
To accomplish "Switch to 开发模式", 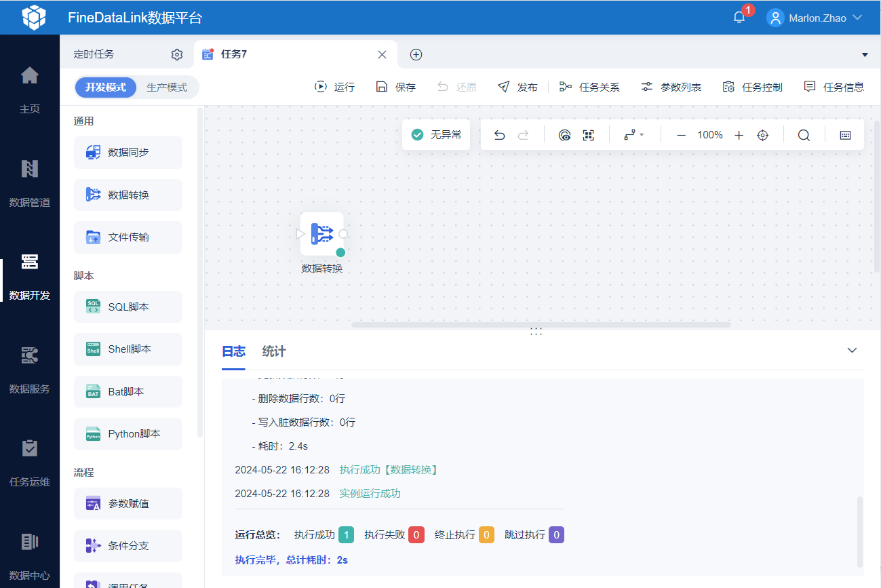I will (x=106, y=87).
